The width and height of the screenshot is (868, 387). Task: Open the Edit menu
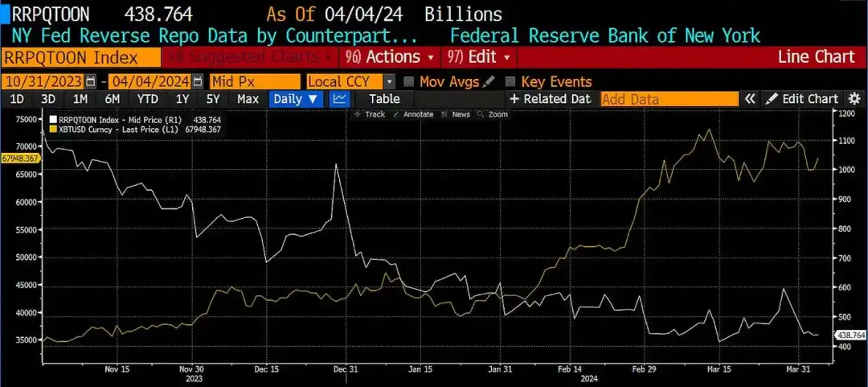tap(479, 57)
